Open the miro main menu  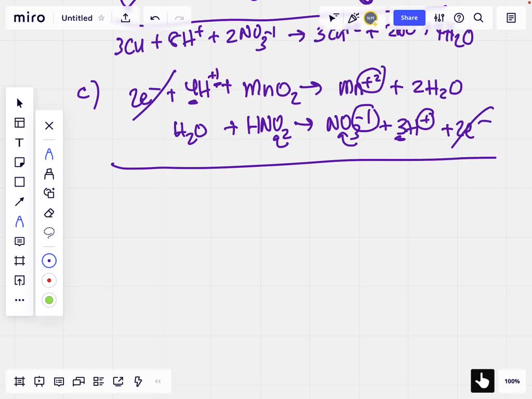(29, 17)
